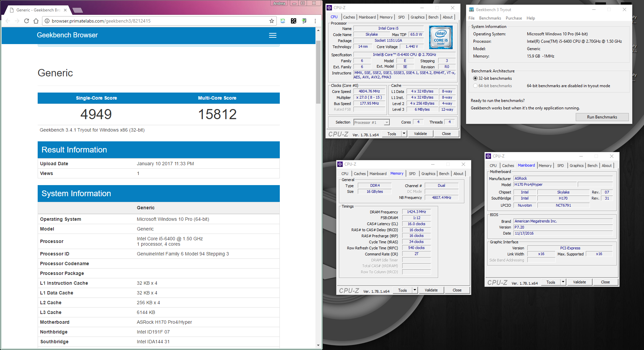The width and height of the screenshot is (644, 350).
Task: Click the BIOS version P7.20 field
Action: [563, 227]
